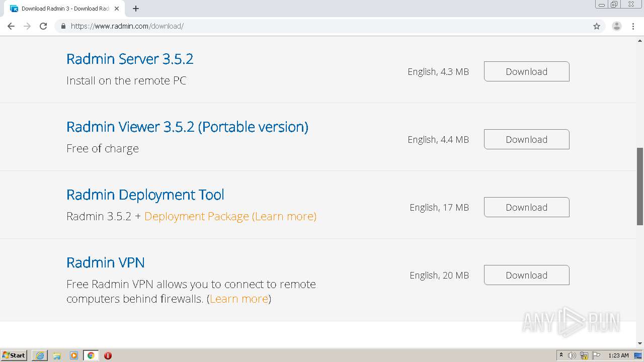Bookmark this page with the star
The image size is (644, 362).
point(597,26)
